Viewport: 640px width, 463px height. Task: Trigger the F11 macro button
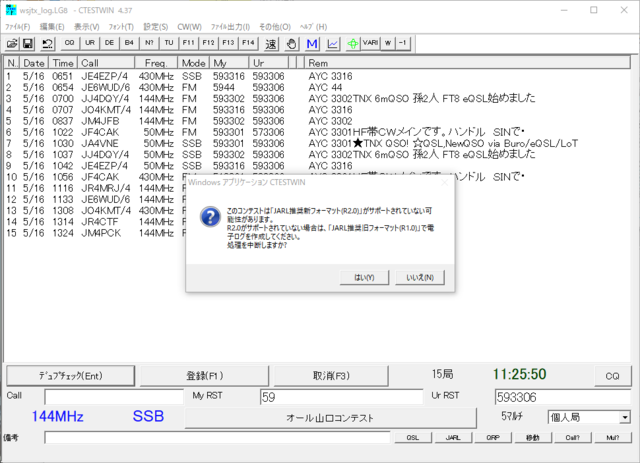189,43
